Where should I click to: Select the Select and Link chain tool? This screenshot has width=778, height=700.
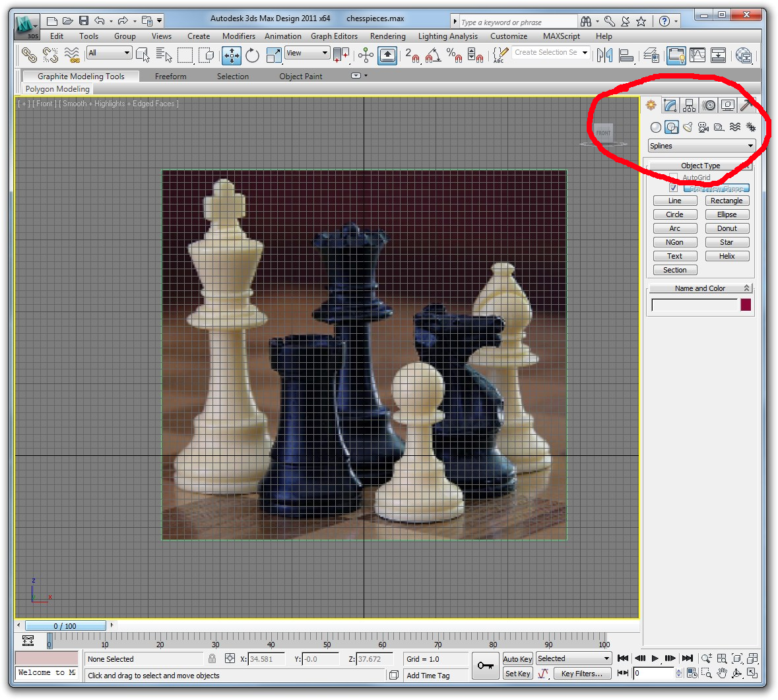click(29, 55)
